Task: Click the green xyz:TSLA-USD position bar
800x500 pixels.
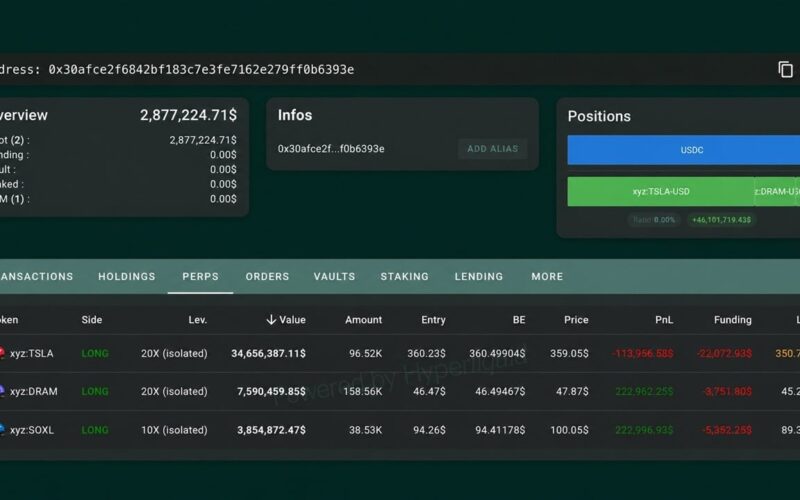Action: tap(661, 192)
